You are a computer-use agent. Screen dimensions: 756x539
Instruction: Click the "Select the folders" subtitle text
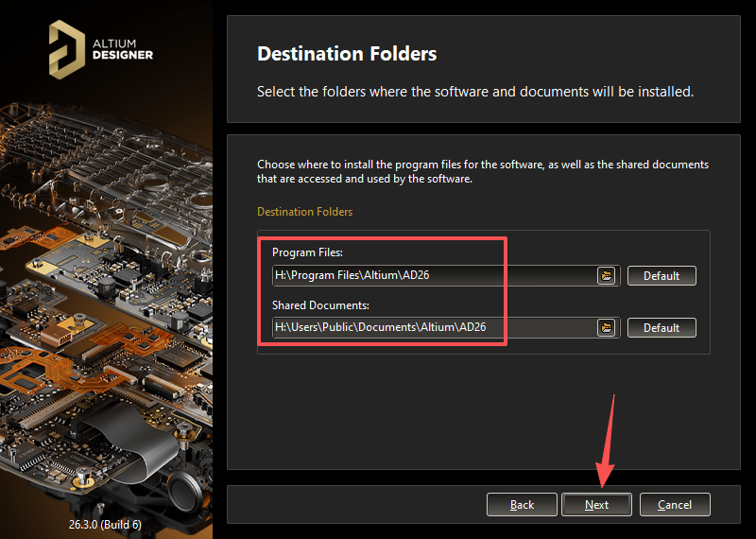click(475, 92)
